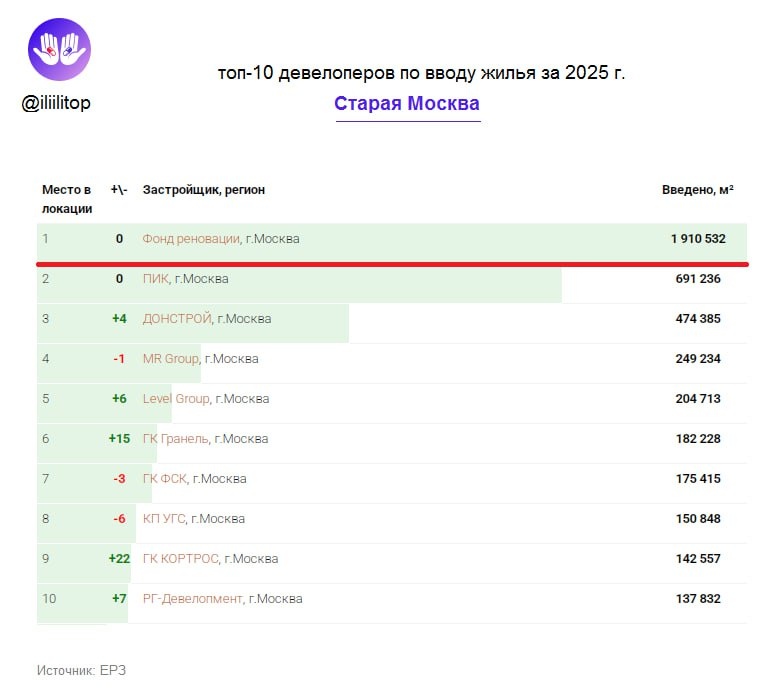Click the 'Место в локации' column header
Screen dimensions: 776x697
point(67,199)
